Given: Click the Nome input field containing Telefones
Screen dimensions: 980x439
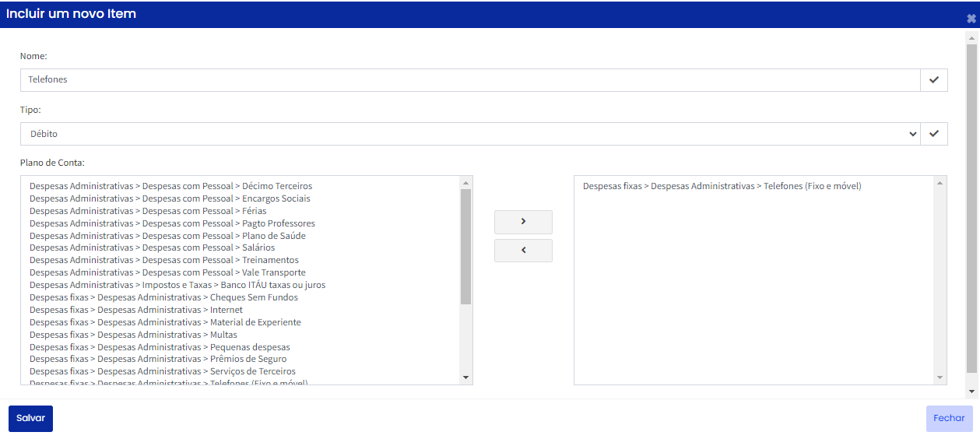Looking at the screenshot, I should click(470, 80).
